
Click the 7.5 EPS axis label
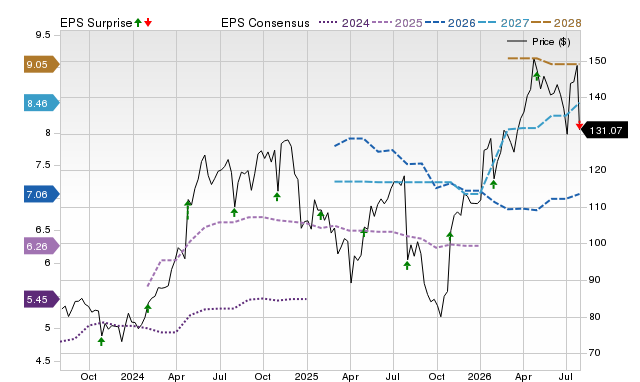(x=43, y=165)
